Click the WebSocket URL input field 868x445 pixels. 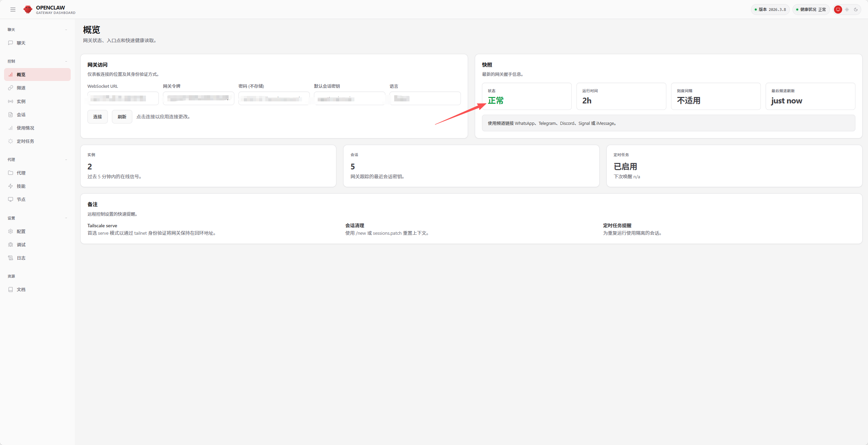coord(123,98)
